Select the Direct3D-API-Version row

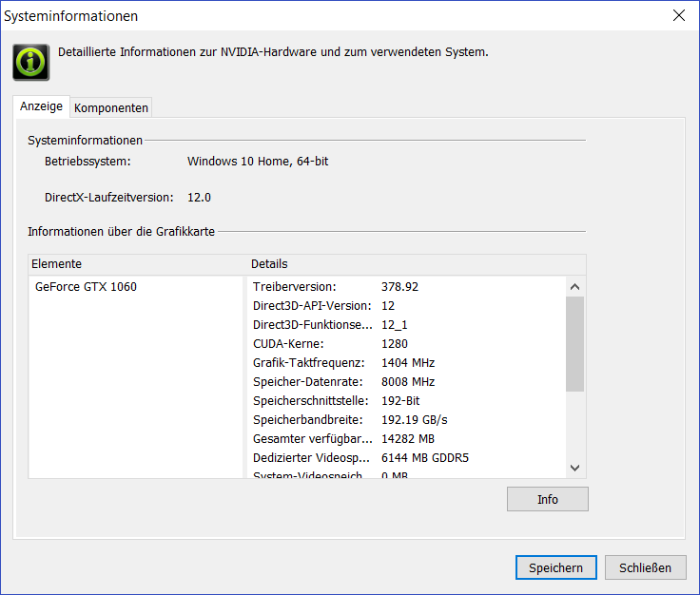(x=380, y=305)
